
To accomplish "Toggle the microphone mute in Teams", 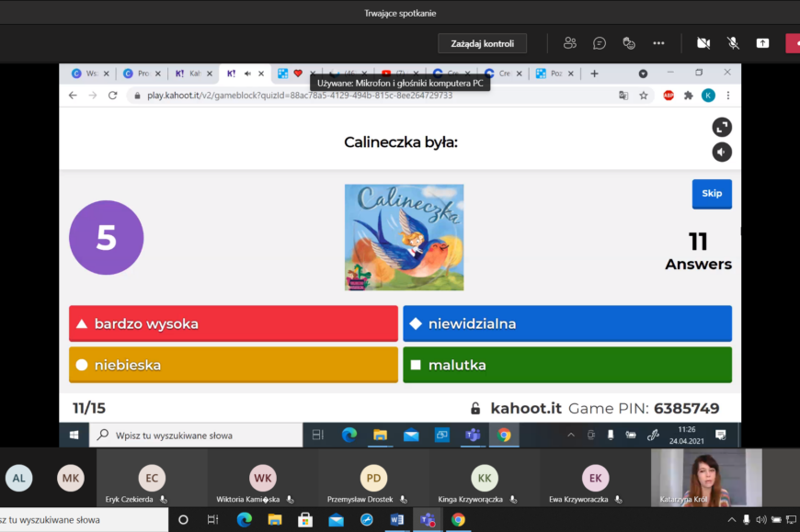I will 733,43.
